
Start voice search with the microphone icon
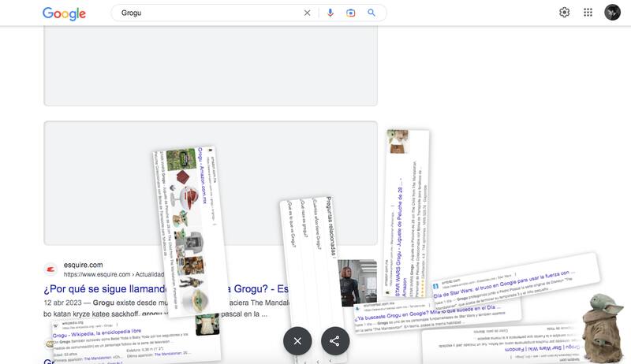coord(330,13)
